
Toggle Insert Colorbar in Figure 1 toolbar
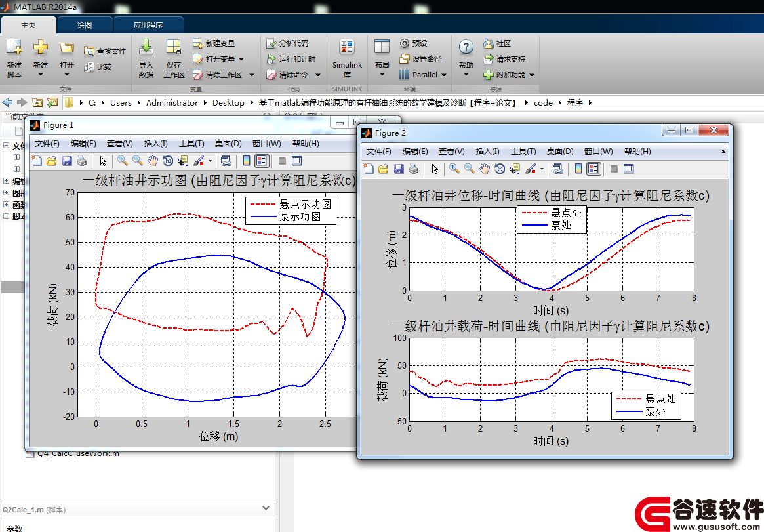click(247, 161)
